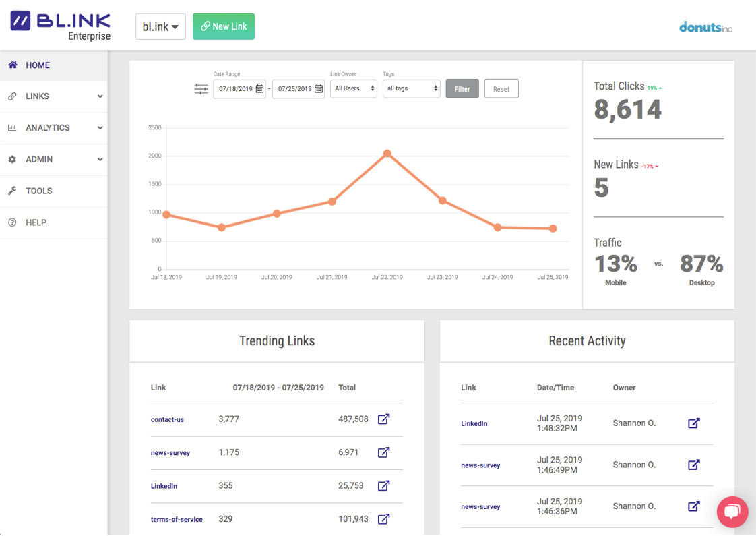Click the Jul 22 peak data point
Screen dimensions: 756x536
(387, 154)
